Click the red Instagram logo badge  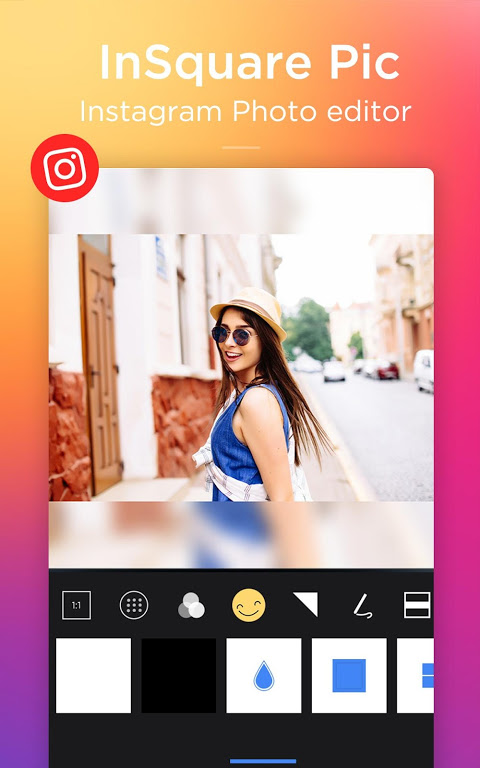pyautogui.click(x=65, y=168)
